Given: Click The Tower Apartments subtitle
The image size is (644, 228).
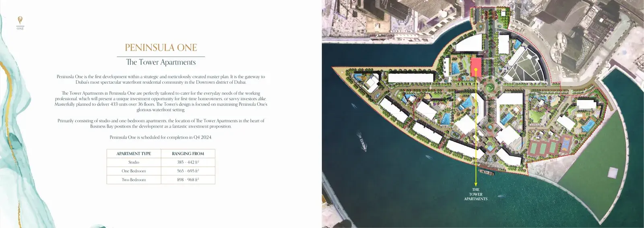Looking at the screenshot, I should (161, 62).
